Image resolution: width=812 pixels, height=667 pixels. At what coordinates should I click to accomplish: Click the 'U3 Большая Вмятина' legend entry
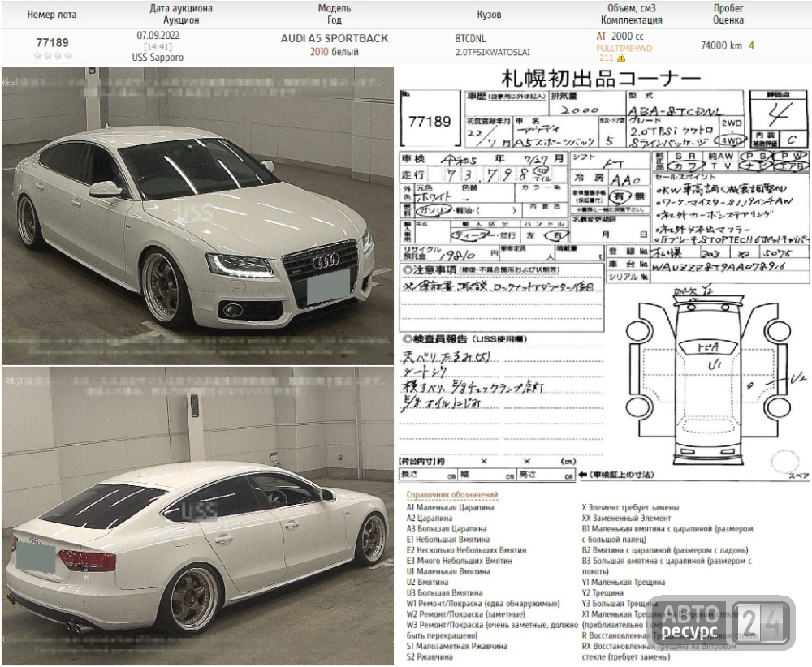444,593
